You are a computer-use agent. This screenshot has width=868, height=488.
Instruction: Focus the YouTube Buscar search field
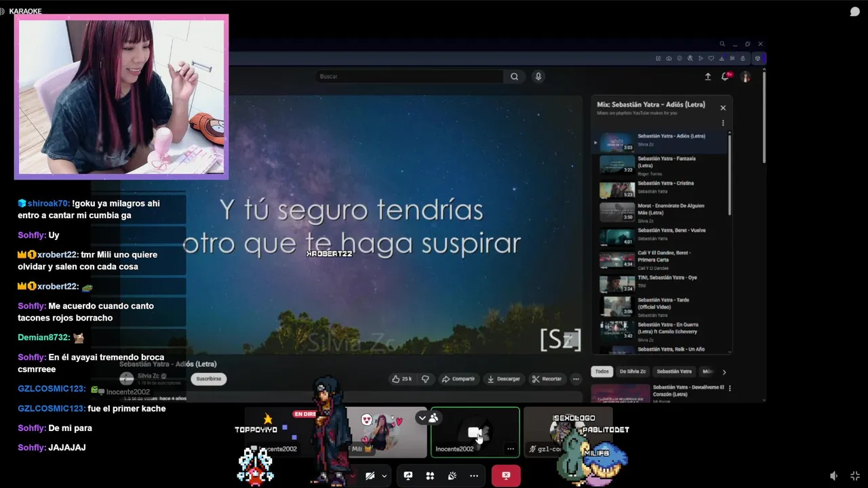pyautogui.click(x=410, y=77)
